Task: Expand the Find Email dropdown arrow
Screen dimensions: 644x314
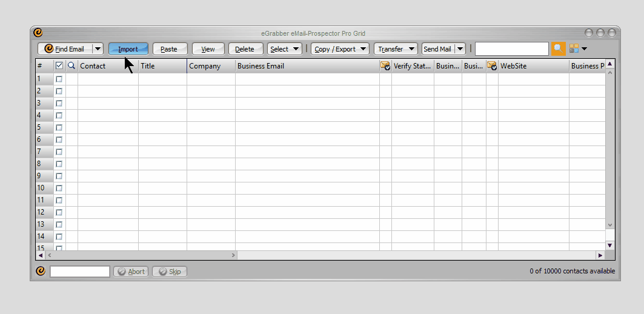Action: 98,49
